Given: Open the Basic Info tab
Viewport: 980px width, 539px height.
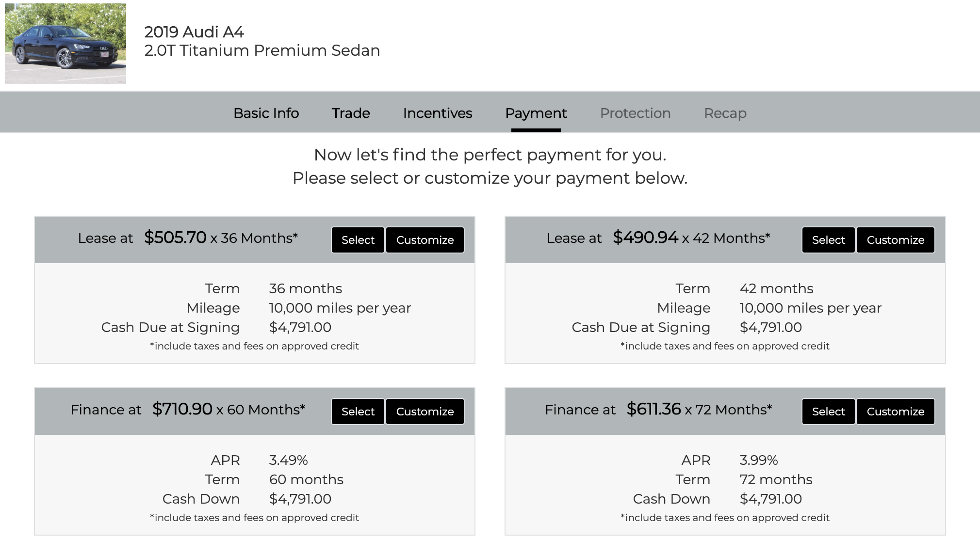Looking at the screenshot, I should pyautogui.click(x=266, y=113).
